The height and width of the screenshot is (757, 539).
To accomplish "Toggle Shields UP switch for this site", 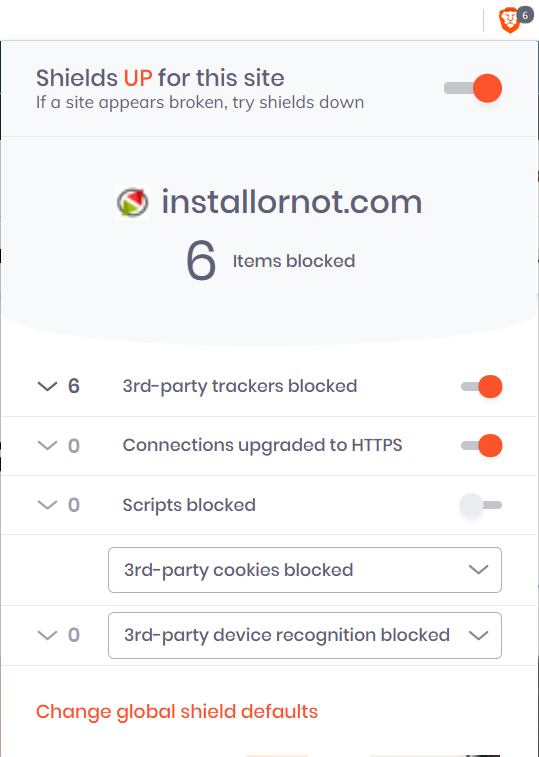I will coord(473,88).
